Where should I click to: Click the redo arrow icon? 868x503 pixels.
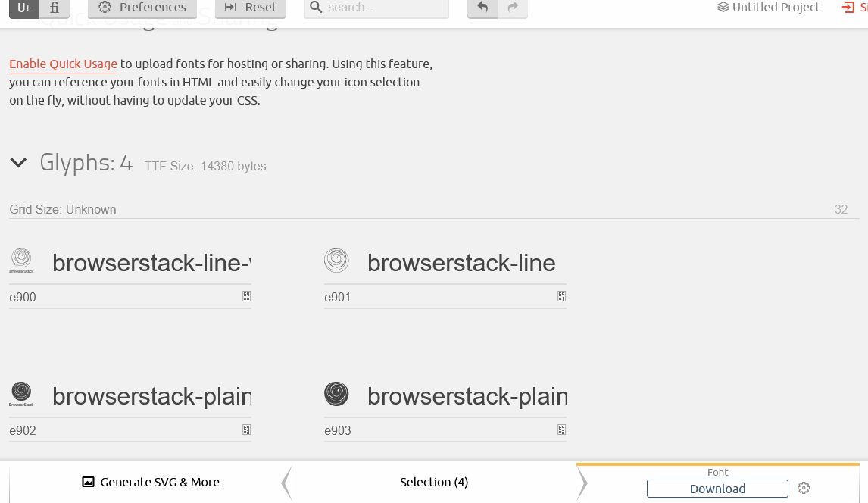click(513, 8)
